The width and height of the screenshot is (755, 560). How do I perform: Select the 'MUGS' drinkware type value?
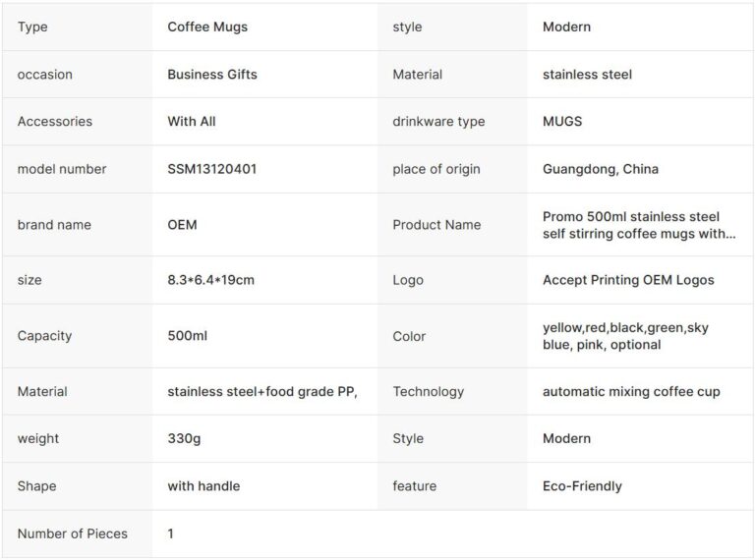[562, 122]
